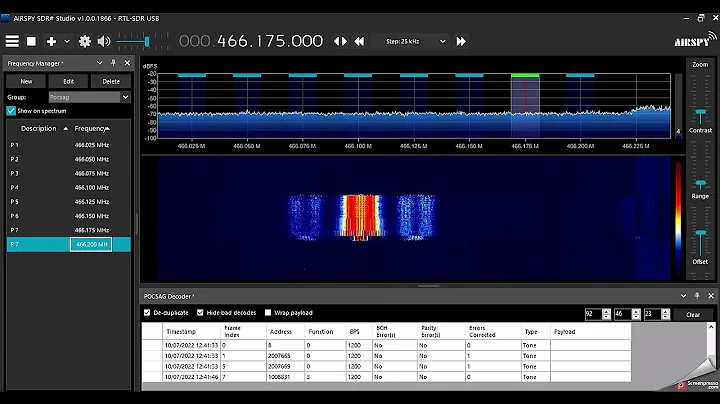Toggle Hide bad decodes checkbox
The width and height of the screenshot is (720, 404).
pos(200,313)
